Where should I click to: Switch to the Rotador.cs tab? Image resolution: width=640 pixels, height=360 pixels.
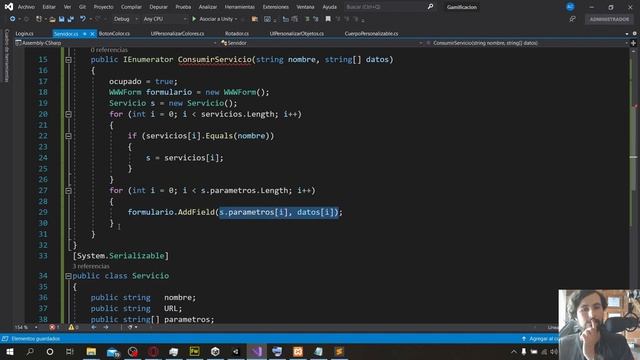click(237, 34)
